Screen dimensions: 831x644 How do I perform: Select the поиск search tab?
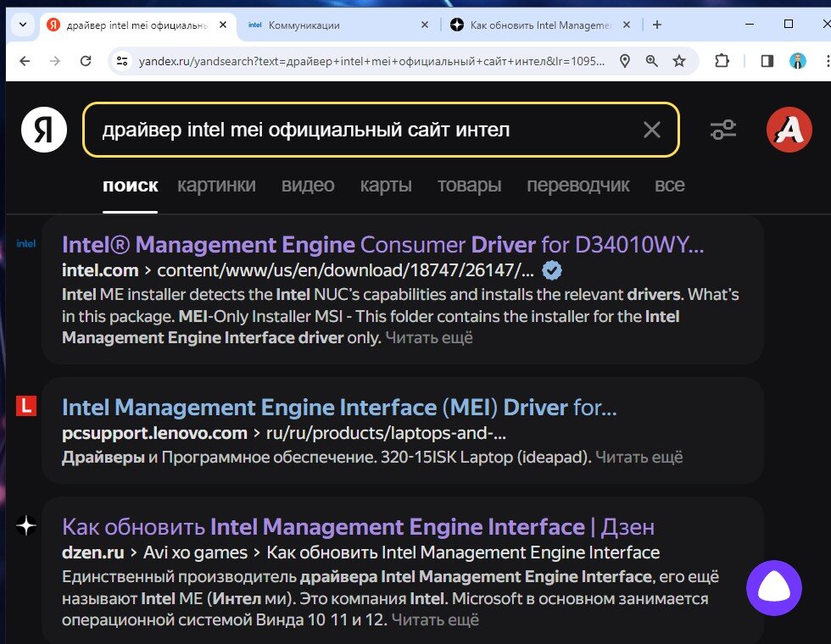pyautogui.click(x=131, y=186)
